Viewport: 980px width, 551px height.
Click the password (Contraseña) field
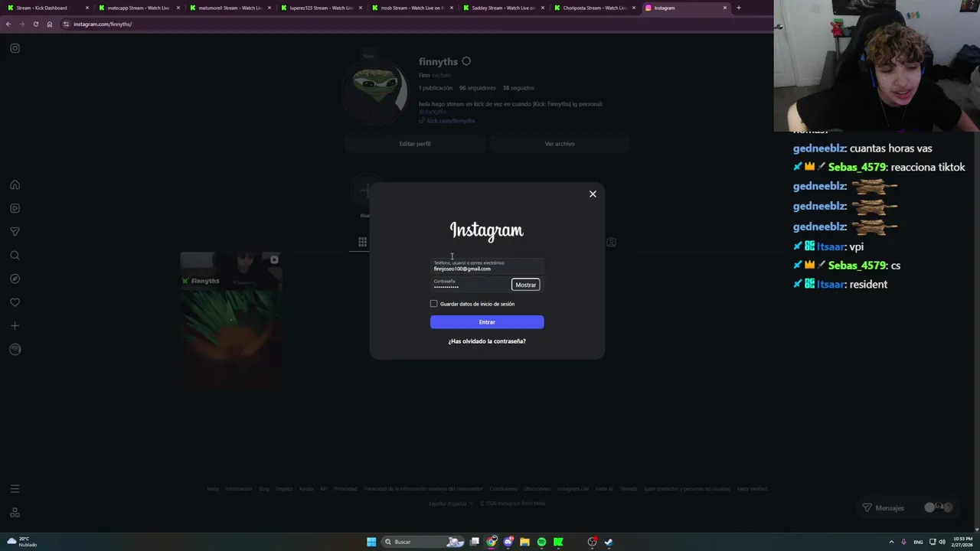[x=470, y=285]
